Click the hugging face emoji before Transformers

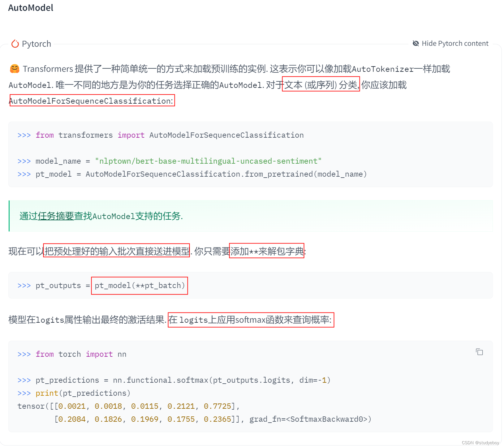click(15, 69)
